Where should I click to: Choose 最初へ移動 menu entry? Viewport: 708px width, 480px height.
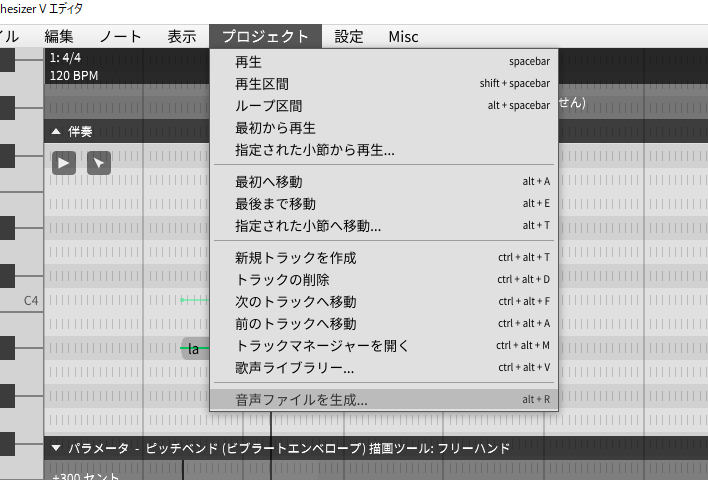(x=384, y=182)
